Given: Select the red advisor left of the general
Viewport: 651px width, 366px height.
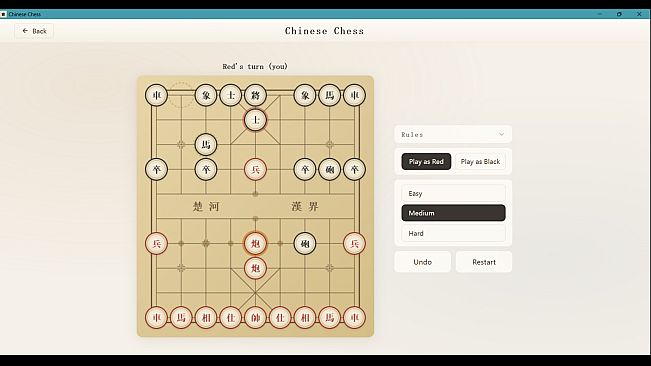Looking at the screenshot, I should (231, 317).
